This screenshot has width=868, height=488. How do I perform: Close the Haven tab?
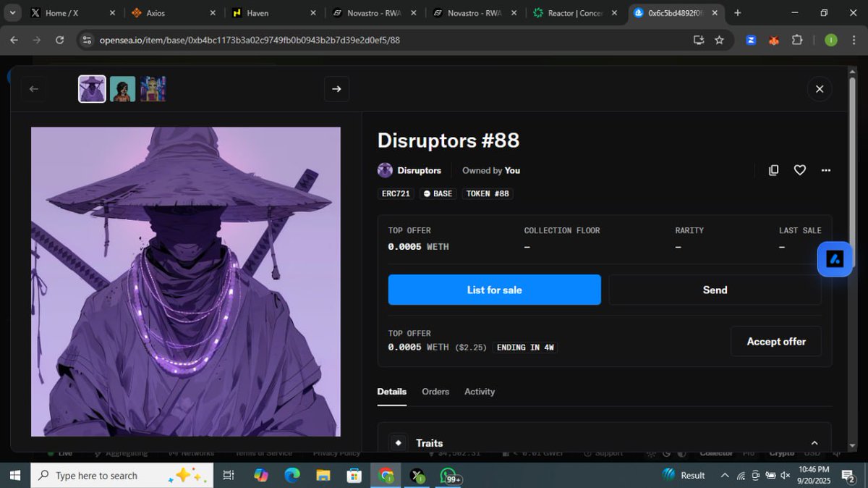click(x=312, y=13)
